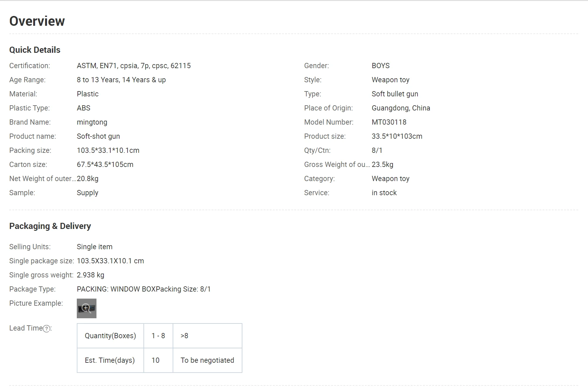Click the To be negotiated cell

(x=207, y=360)
